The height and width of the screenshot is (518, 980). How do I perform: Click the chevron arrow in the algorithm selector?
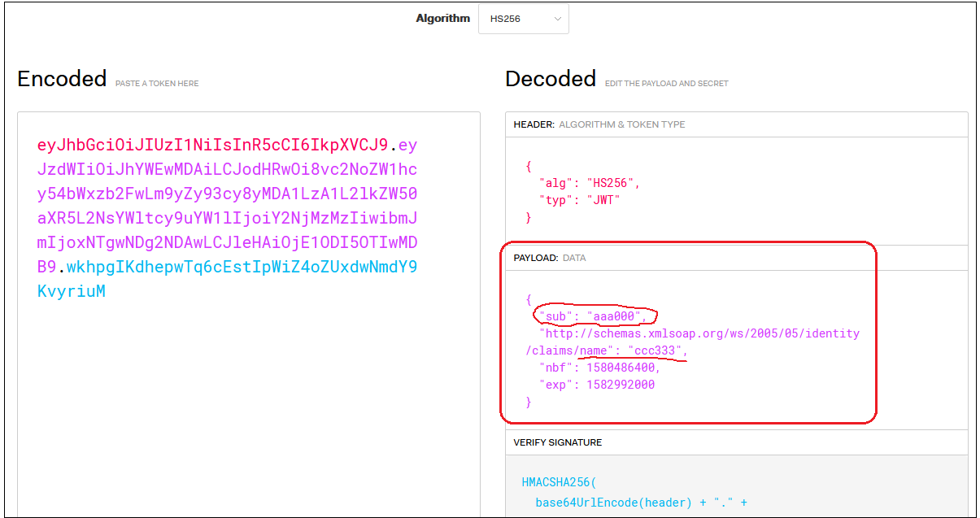coord(558,19)
